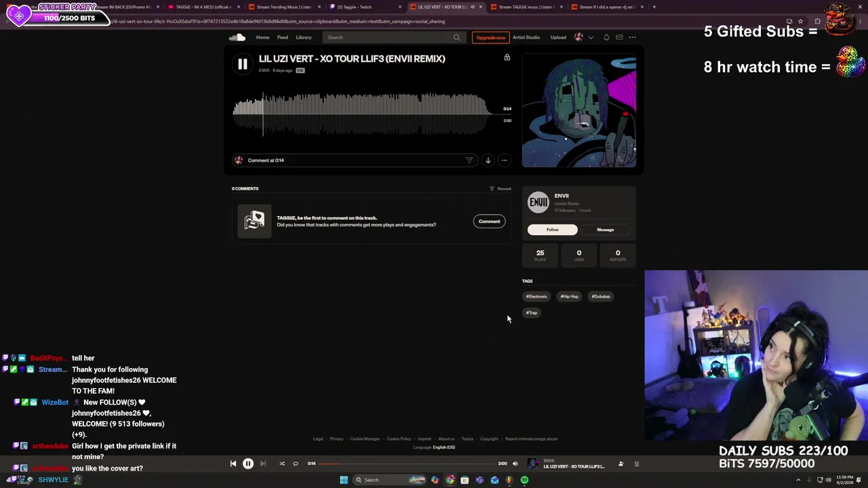
Task: Open the #Electronic tag
Action: tap(536, 296)
